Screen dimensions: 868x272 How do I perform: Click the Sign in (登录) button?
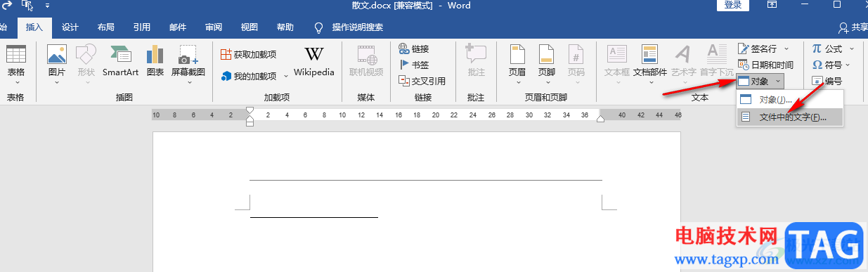[732, 5]
